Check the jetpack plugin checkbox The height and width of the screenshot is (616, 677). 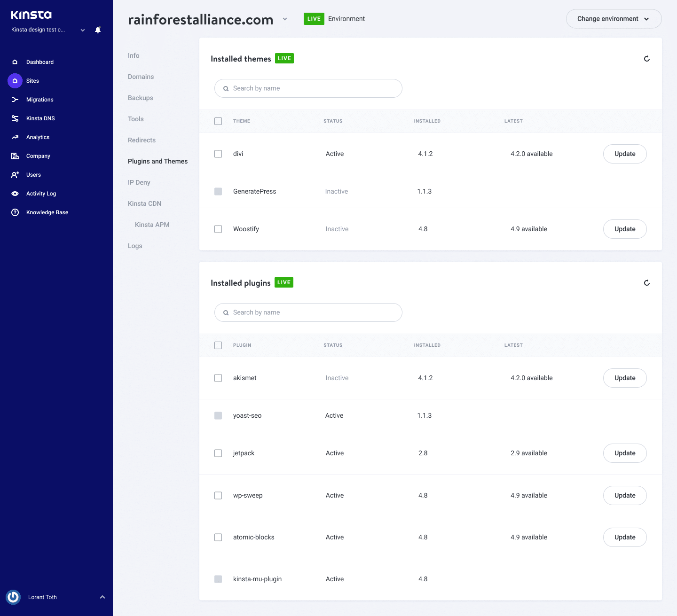pos(218,453)
